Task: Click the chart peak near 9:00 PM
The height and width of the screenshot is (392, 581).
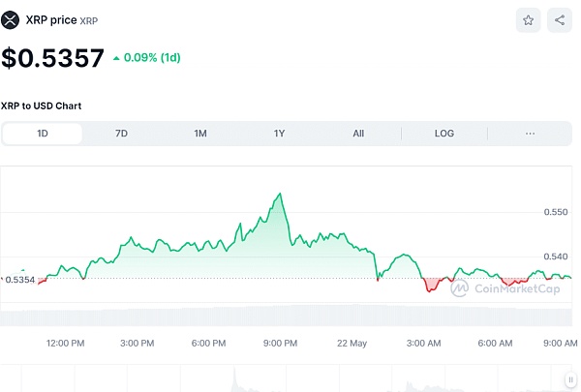Action: [x=280, y=194]
